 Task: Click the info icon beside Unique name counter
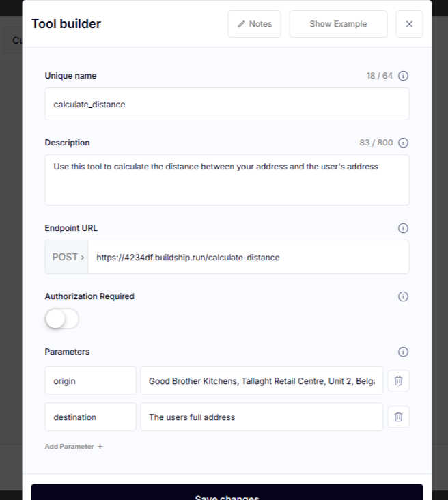coord(403,76)
